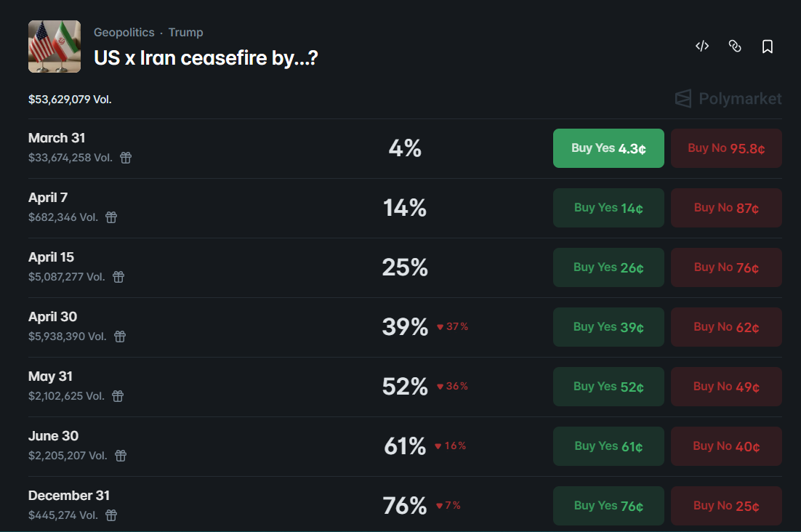Click the gift icon beside May 31 volume

(x=118, y=395)
